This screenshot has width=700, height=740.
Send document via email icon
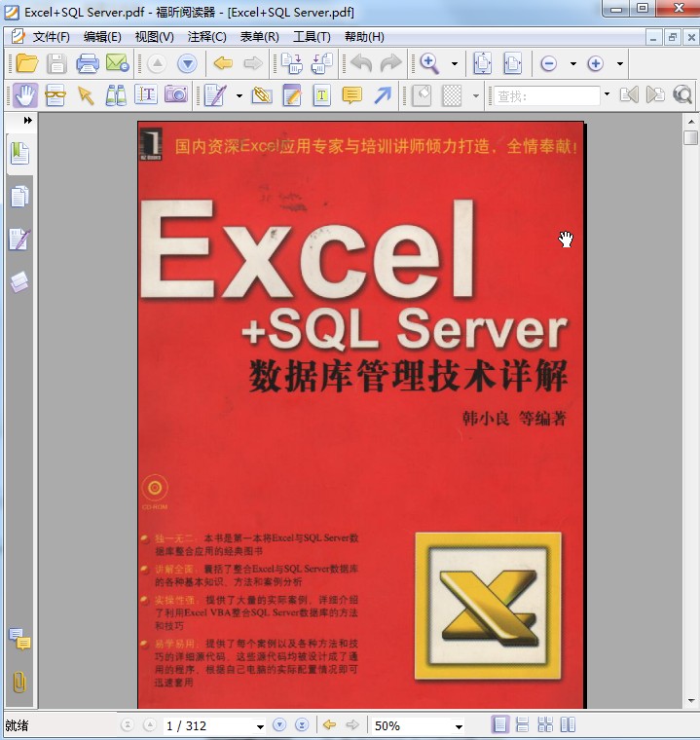118,63
